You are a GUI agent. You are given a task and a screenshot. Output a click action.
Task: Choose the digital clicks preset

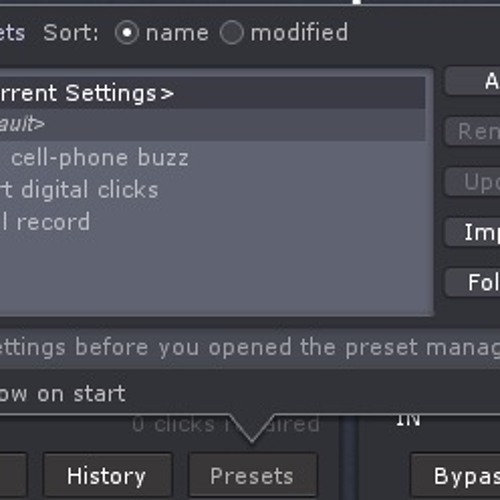pos(213,190)
